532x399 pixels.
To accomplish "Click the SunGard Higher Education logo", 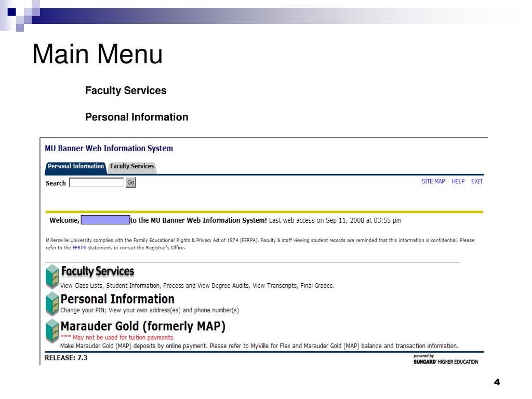I will tap(445, 360).
